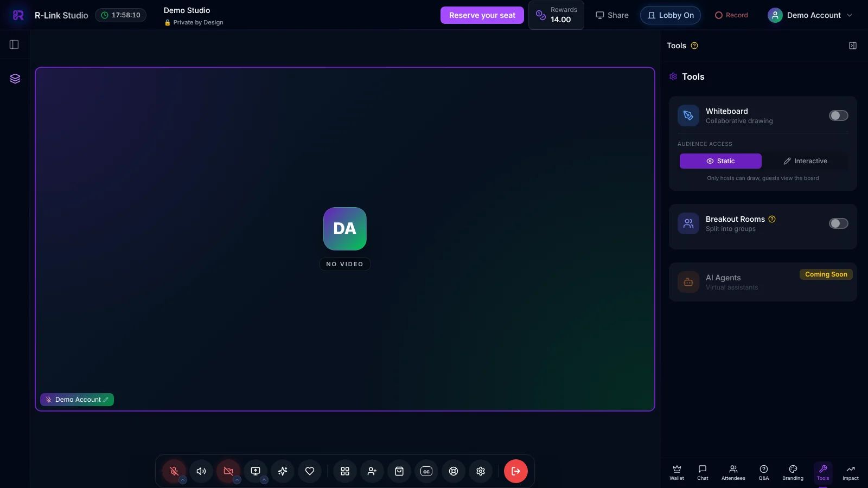Unmute the microphone in bottom toolbar
The height and width of the screenshot is (488, 868).
click(174, 471)
